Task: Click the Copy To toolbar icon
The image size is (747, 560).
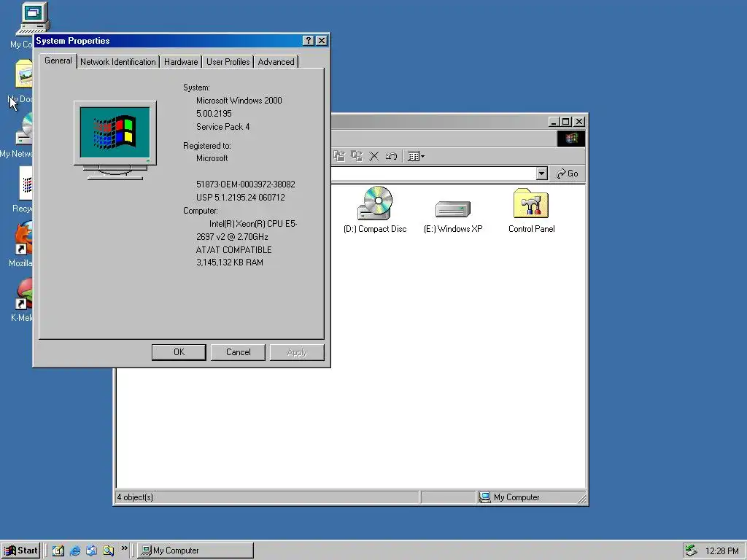Action: coord(357,156)
